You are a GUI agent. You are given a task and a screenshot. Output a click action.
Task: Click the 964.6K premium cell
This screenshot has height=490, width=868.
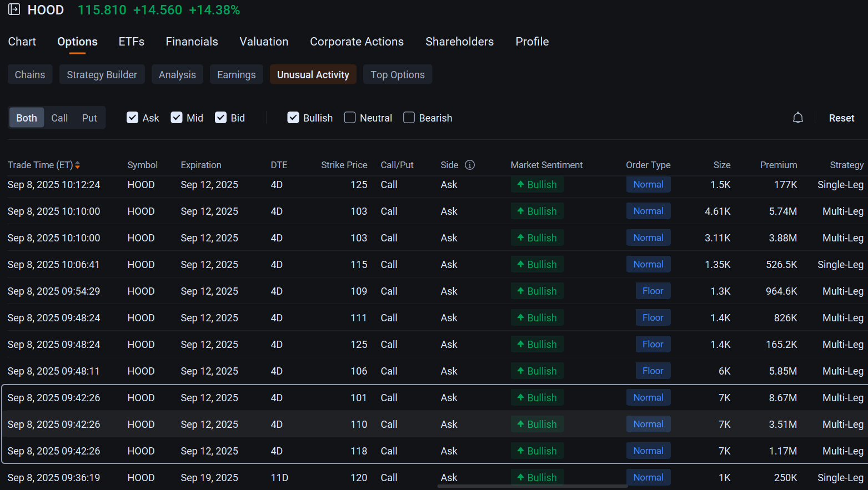[x=781, y=291]
